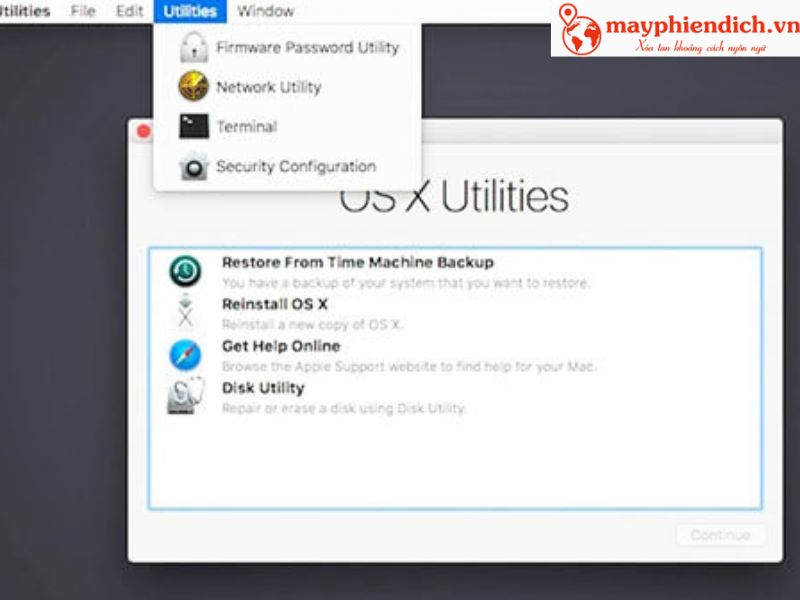The width and height of the screenshot is (800, 600).
Task: Click the Continue button
Action: click(x=720, y=535)
